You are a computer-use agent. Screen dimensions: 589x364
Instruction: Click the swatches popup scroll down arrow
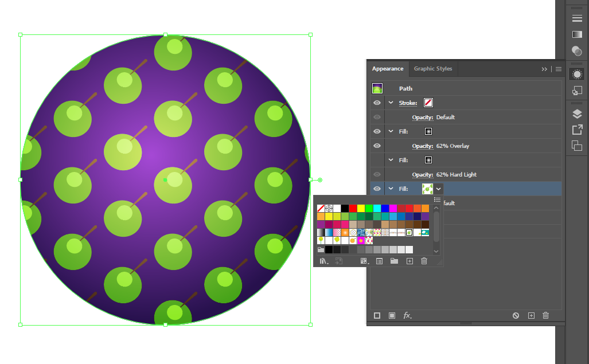436,252
